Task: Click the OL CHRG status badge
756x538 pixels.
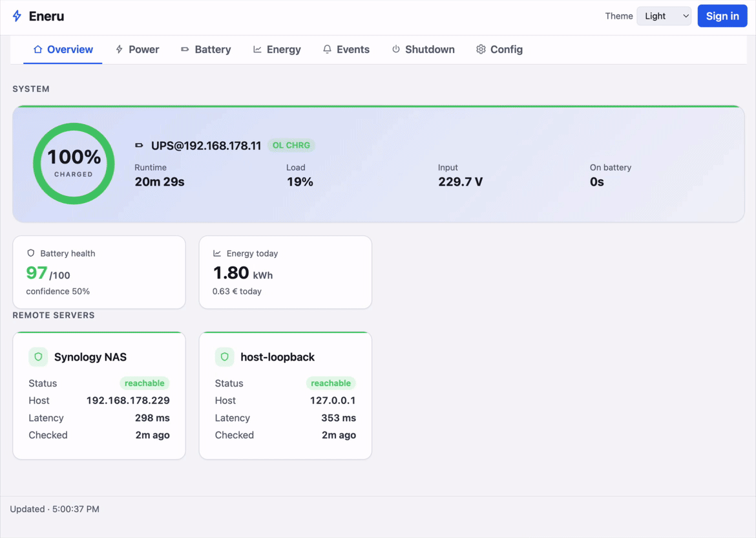Action: (x=291, y=145)
